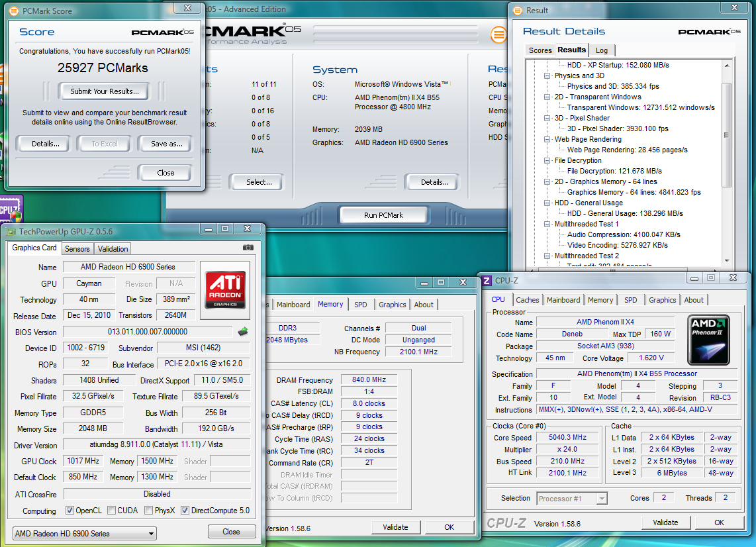Open Graphics tab in front CPU-Z window
The image size is (756, 547).
point(662,300)
